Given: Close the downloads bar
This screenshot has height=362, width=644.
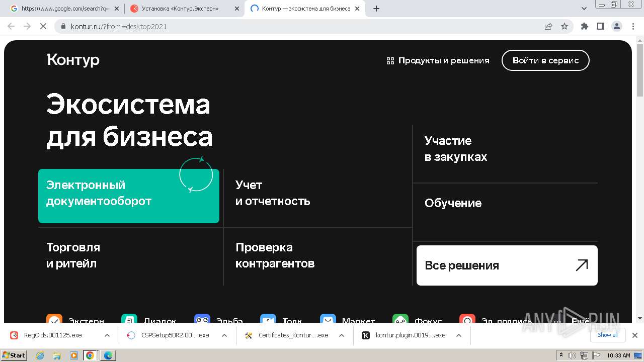Looking at the screenshot, I should click(635, 335).
